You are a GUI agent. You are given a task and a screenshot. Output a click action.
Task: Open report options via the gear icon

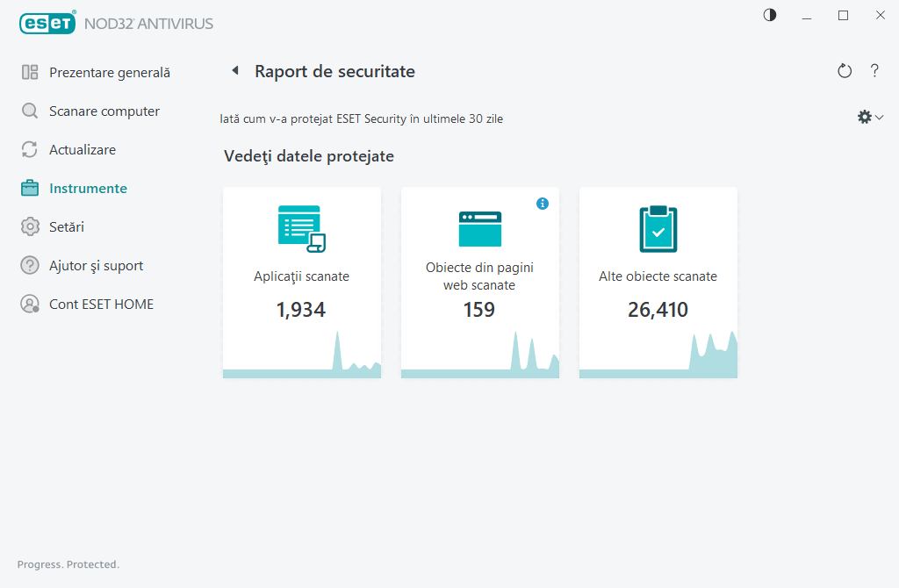pyautogui.click(x=864, y=116)
